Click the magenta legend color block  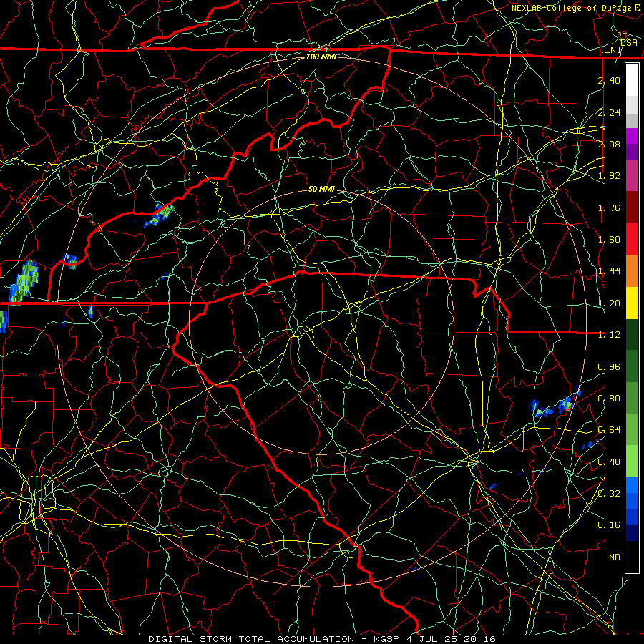(632, 136)
